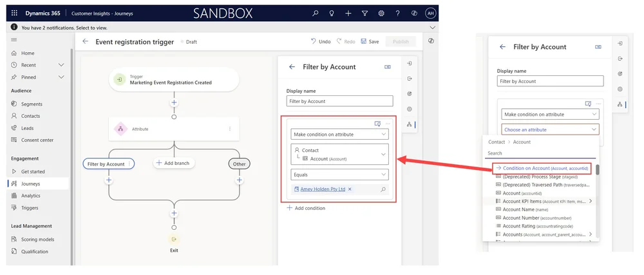Remove Amey Holden Pty Ltd with the X
This screenshot has height=275, width=644.
[x=350, y=189]
